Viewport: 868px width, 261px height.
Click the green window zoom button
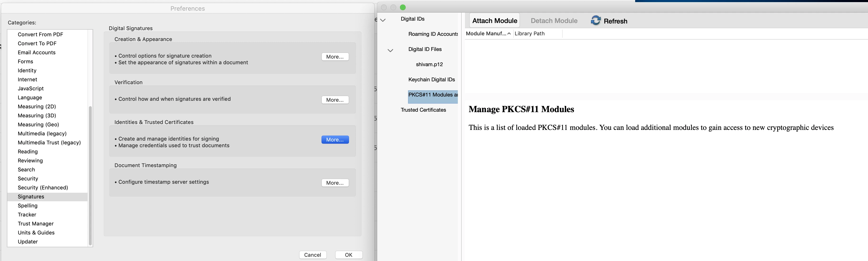click(403, 7)
